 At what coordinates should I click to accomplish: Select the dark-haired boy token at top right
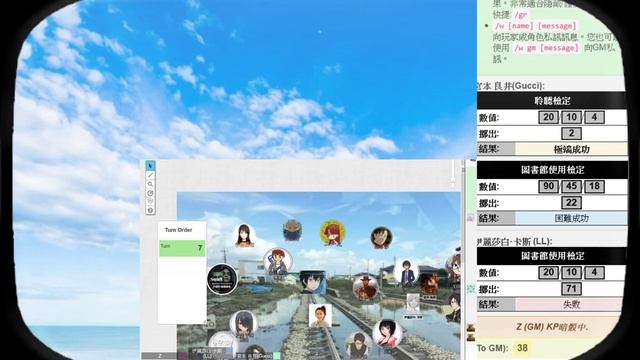(381, 238)
